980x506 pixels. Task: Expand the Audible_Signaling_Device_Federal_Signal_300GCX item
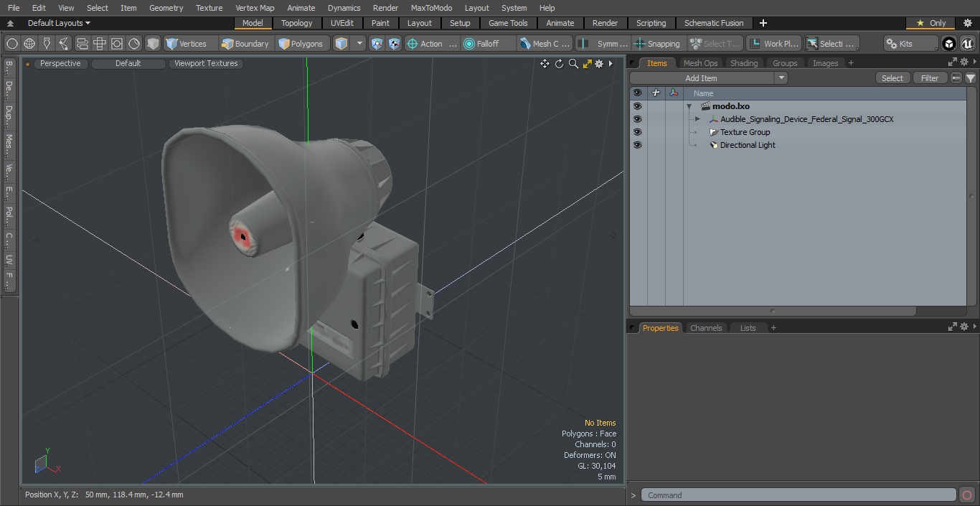point(697,119)
